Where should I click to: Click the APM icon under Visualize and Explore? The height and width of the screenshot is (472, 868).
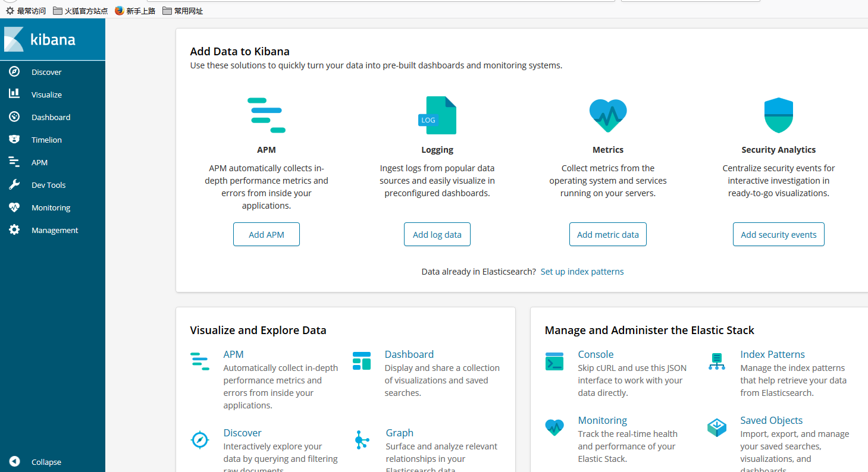[x=200, y=361]
